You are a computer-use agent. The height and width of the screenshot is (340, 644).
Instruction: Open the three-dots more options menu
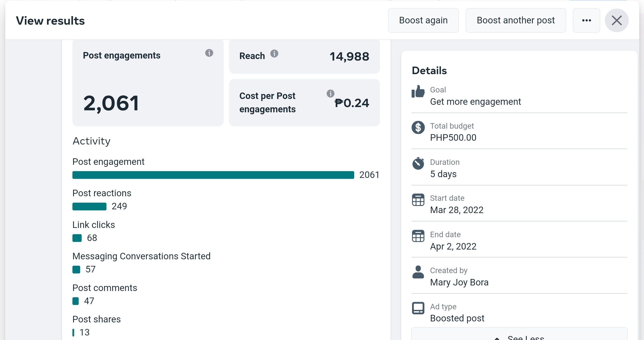point(586,20)
